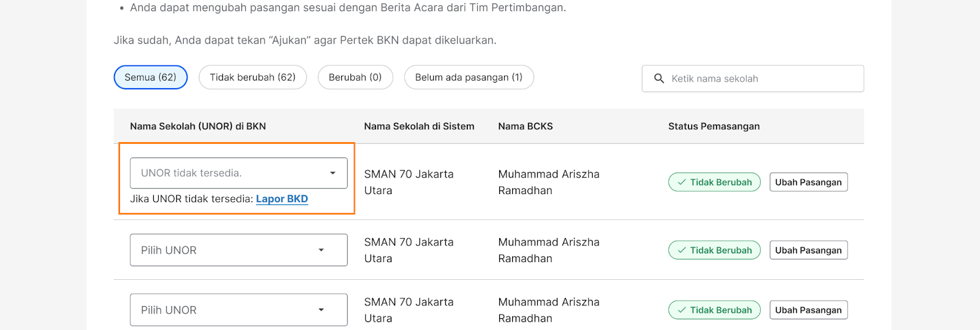
Task: Filter by Belum ada pasangan (1)
Action: tap(469, 77)
